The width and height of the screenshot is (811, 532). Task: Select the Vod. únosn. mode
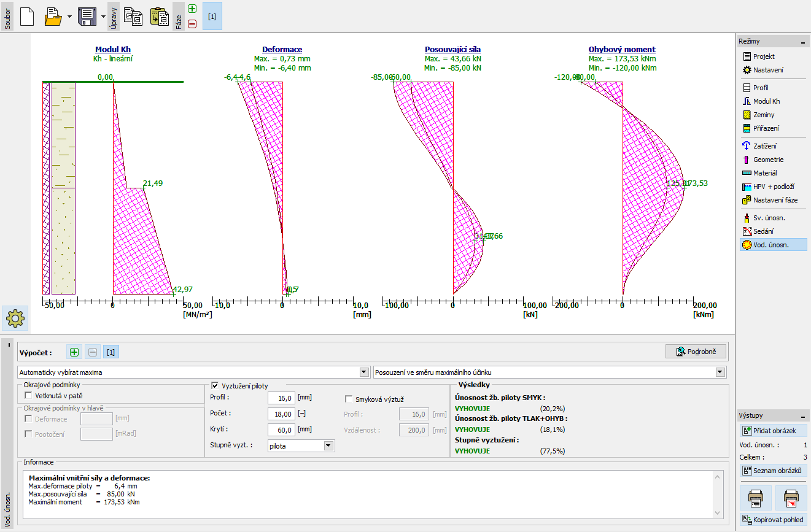point(772,245)
